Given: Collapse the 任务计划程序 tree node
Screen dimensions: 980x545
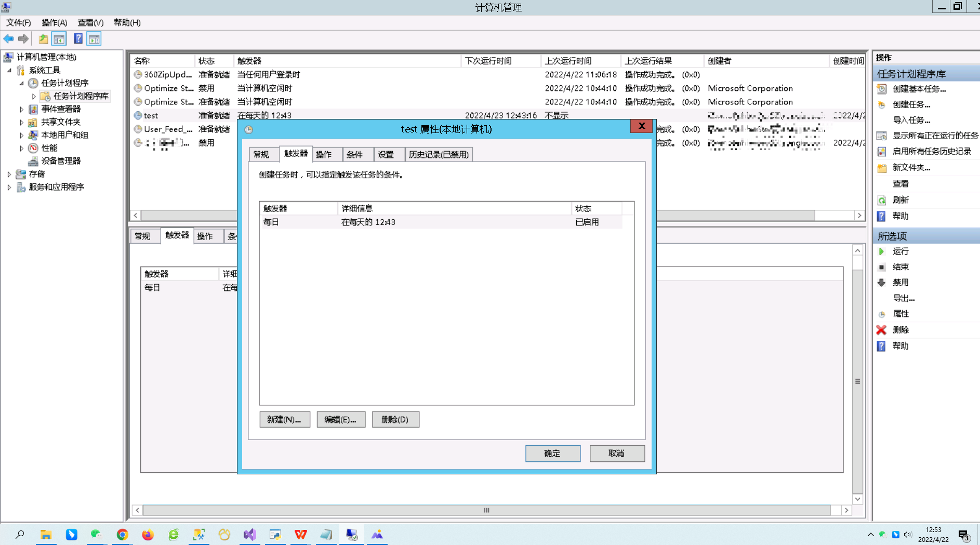Looking at the screenshot, I should [x=21, y=83].
